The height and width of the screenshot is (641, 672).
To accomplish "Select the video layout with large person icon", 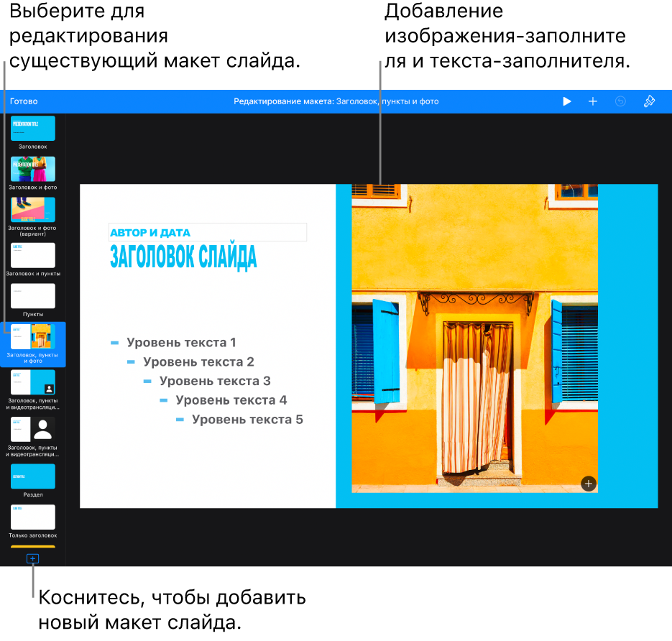I will [x=33, y=429].
